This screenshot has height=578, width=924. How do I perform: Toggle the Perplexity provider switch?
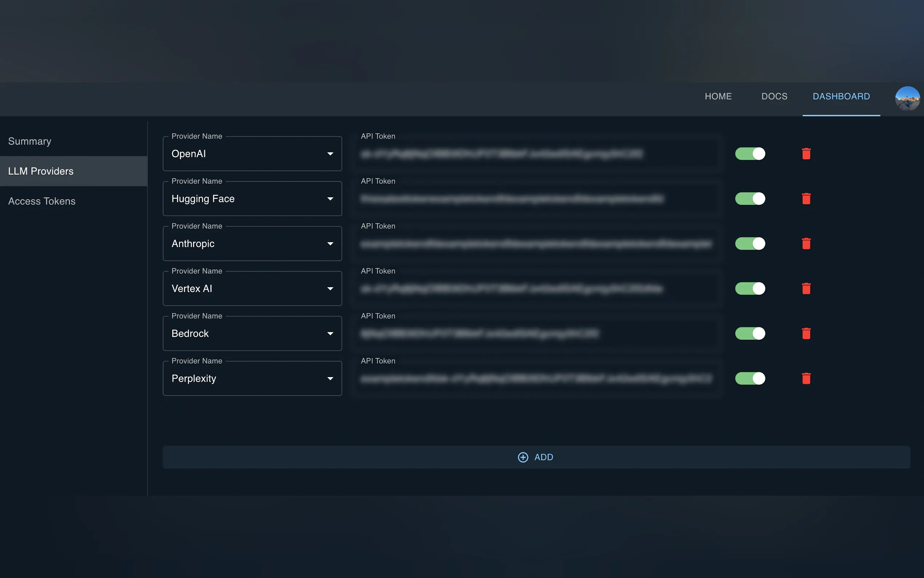tap(750, 379)
